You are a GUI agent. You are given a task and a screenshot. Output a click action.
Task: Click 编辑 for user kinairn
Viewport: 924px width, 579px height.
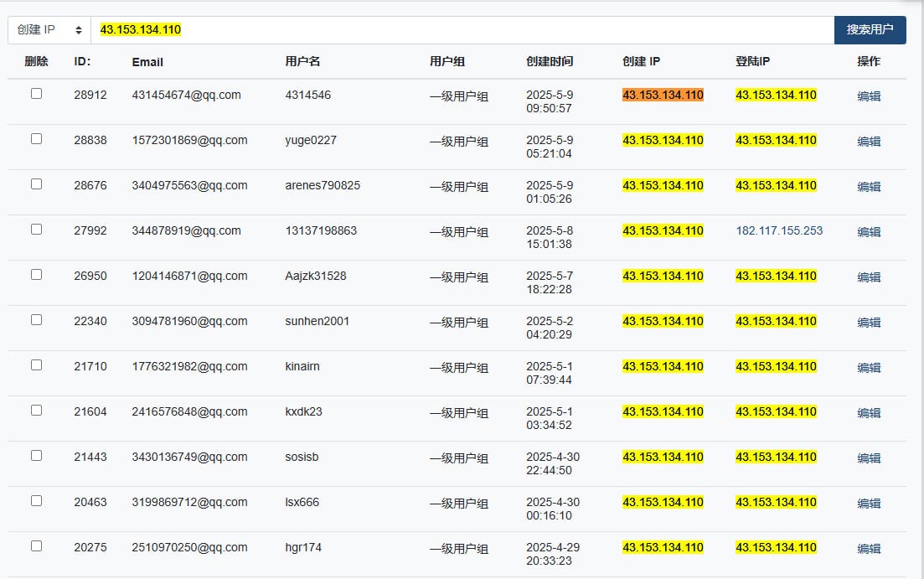(x=869, y=368)
